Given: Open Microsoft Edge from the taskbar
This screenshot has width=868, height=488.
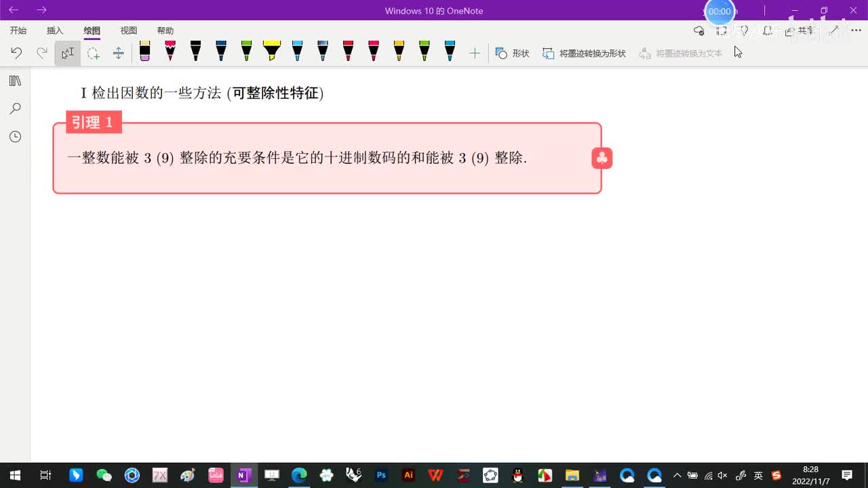Looking at the screenshot, I should pos(299,475).
